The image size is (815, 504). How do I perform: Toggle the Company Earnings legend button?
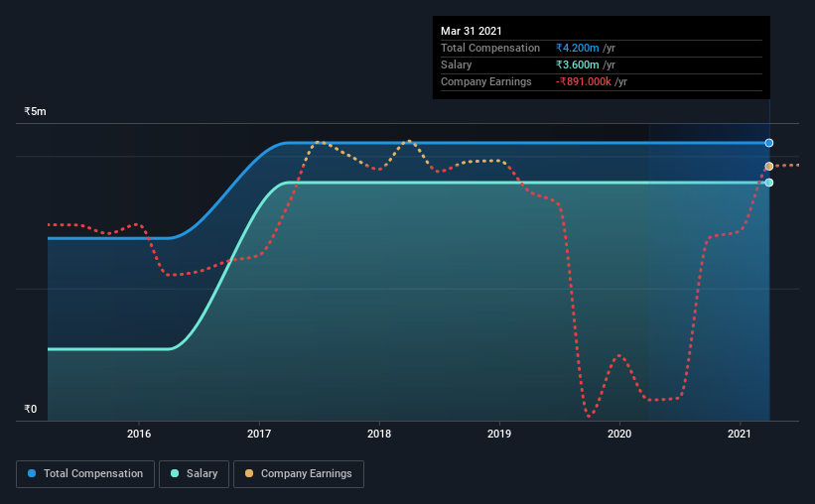coord(299,474)
